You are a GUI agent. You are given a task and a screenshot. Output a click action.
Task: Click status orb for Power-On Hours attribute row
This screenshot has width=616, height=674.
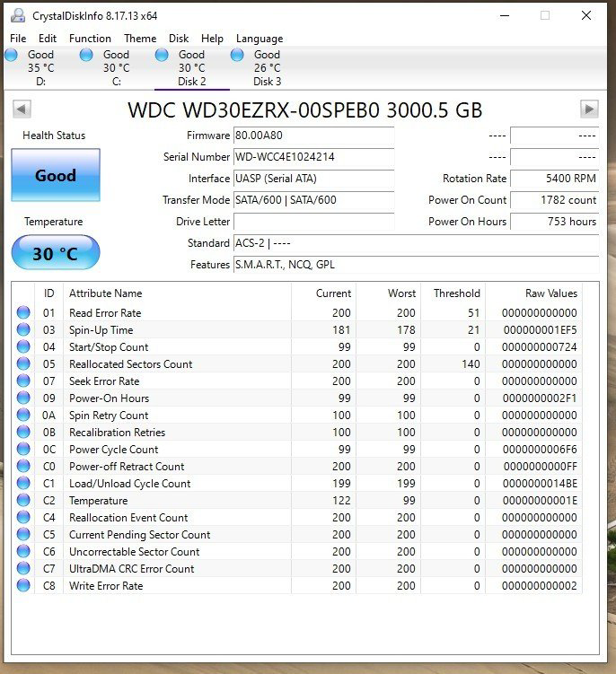click(23, 398)
